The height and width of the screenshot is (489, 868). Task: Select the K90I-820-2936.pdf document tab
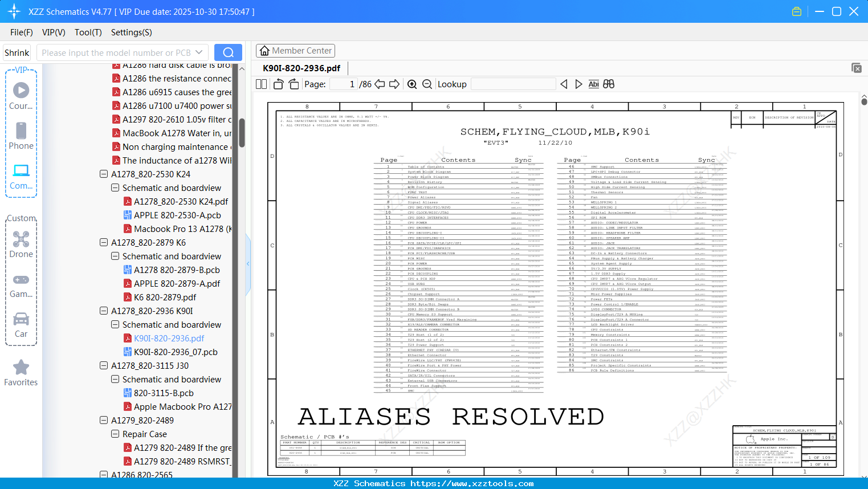301,68
